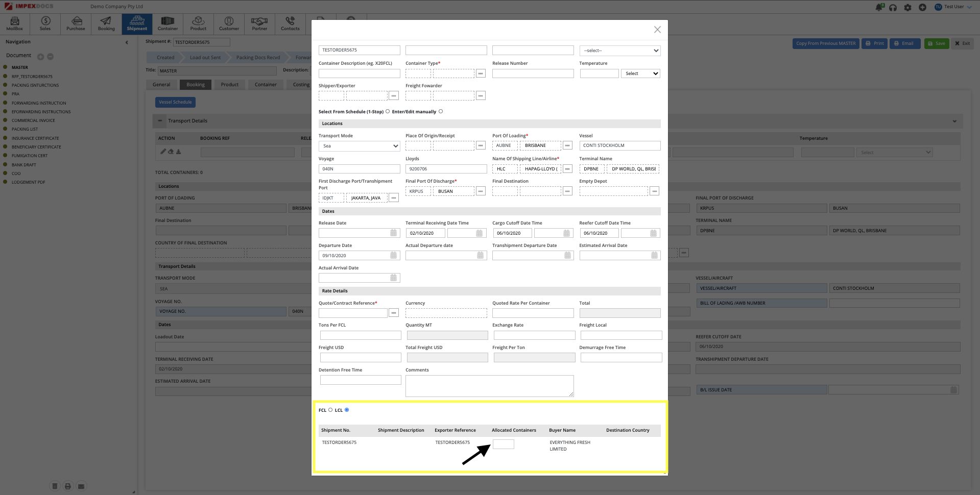Click the Email button
Screen dimensions: 980x495
[905, 43]
